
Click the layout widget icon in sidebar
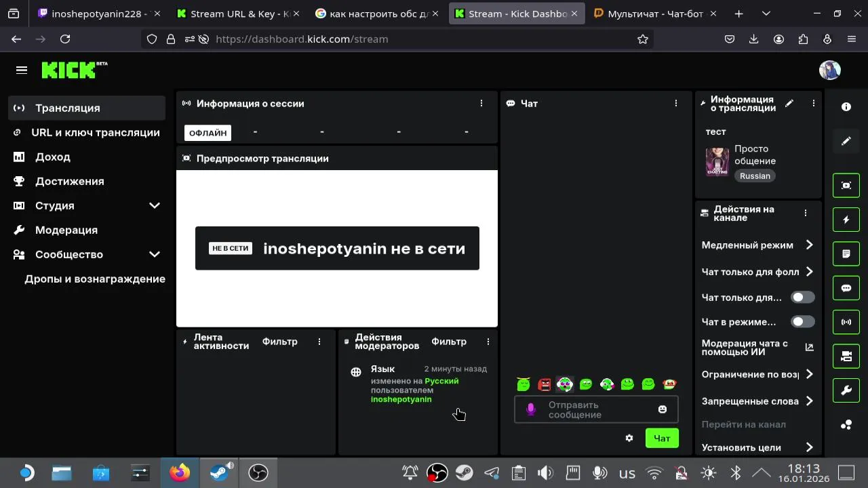846,357
